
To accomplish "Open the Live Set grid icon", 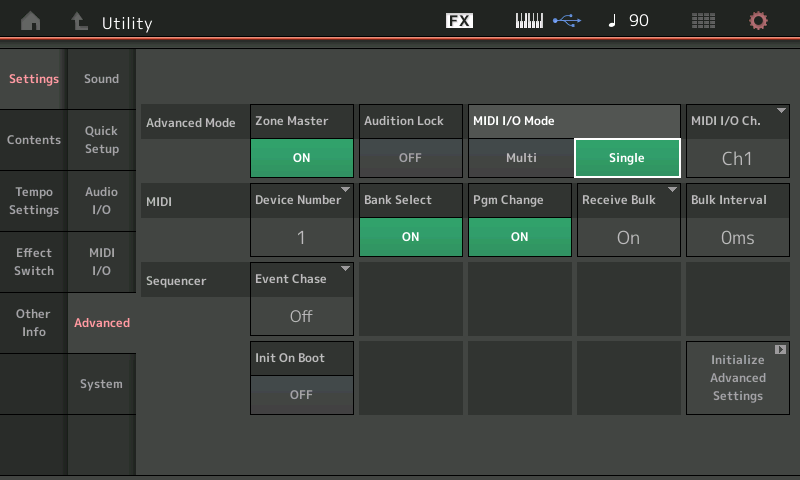I will click(703, 21).
